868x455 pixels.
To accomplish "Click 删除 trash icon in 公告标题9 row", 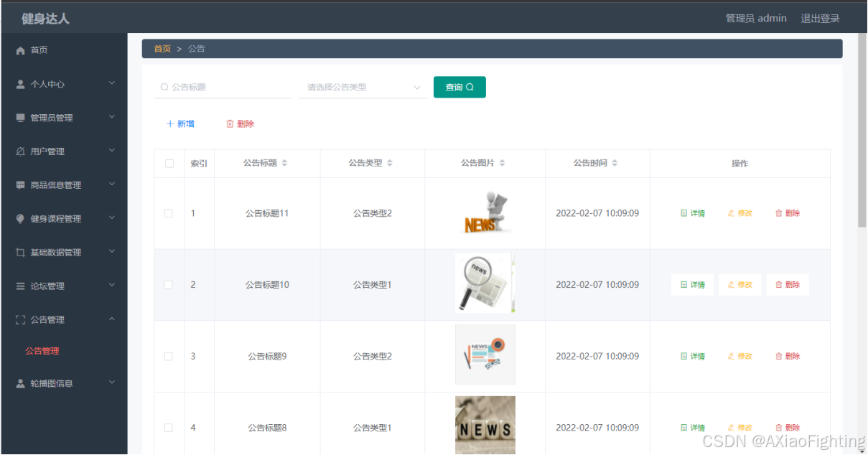I will point(779,357).
